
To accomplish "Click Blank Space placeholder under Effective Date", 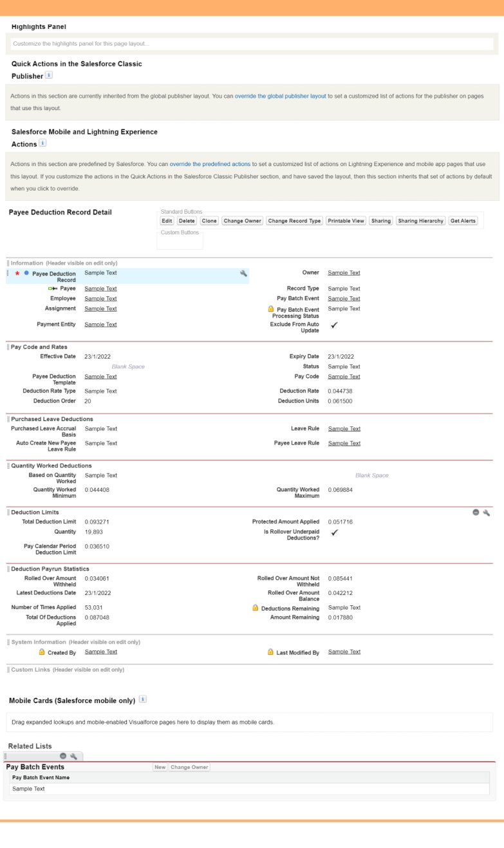I will coord(128,366).
